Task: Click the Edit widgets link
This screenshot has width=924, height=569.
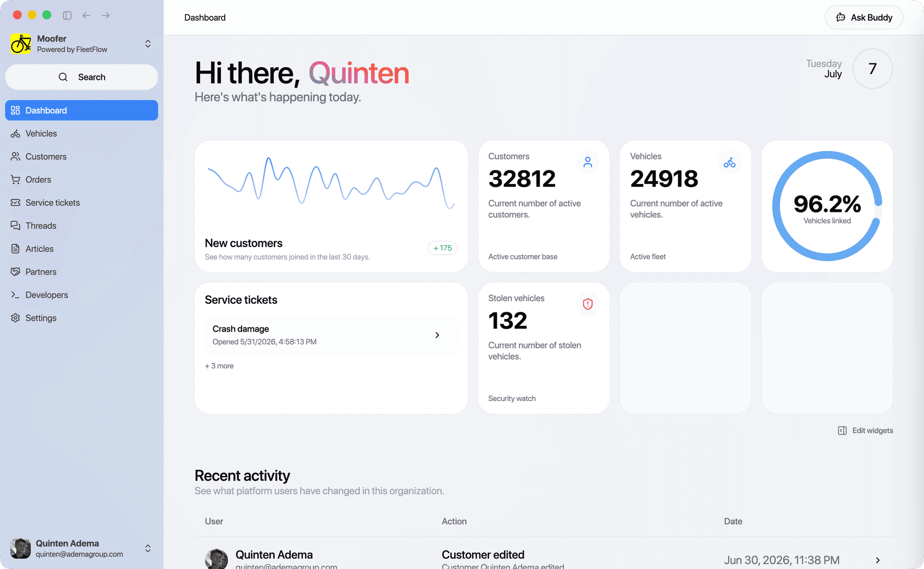Action: coord(865,430)
